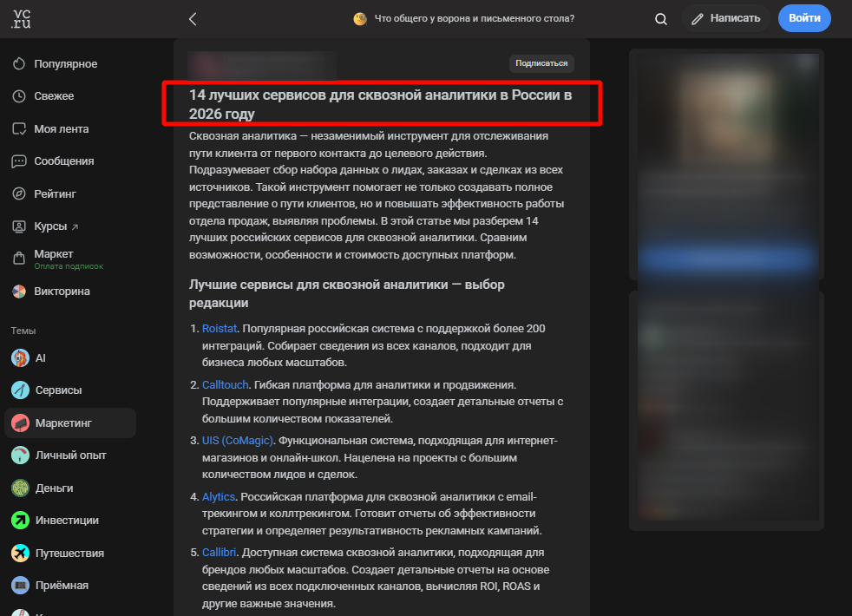Click the emoji icon beside the raven question
This screenshot has width=852, height=616.
click(x=360, y=19)
